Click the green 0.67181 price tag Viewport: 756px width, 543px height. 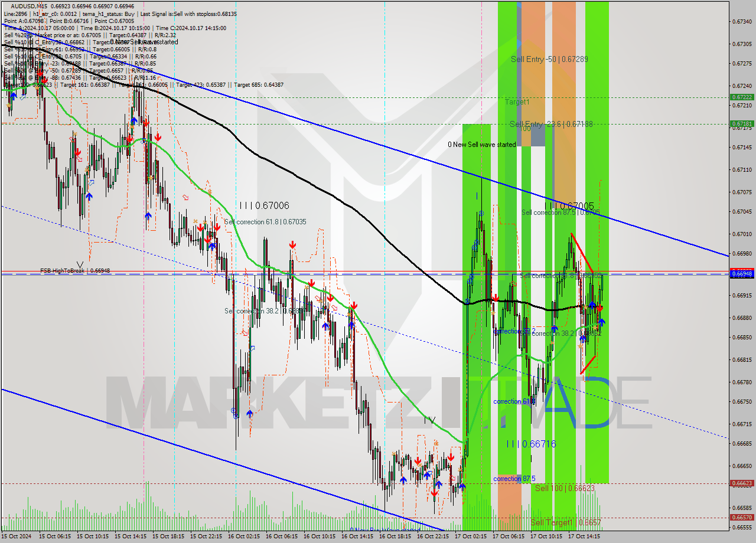tap(742, 123)
